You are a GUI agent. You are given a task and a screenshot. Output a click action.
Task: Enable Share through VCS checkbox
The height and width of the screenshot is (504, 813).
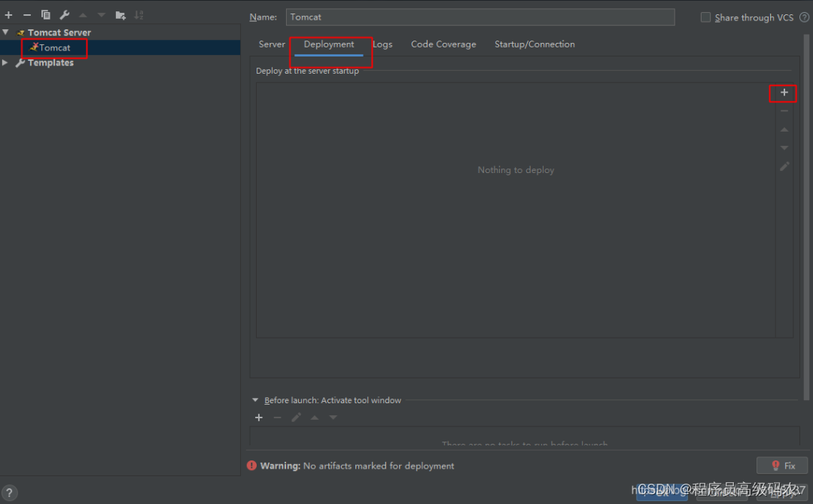[x=705, y=17]
